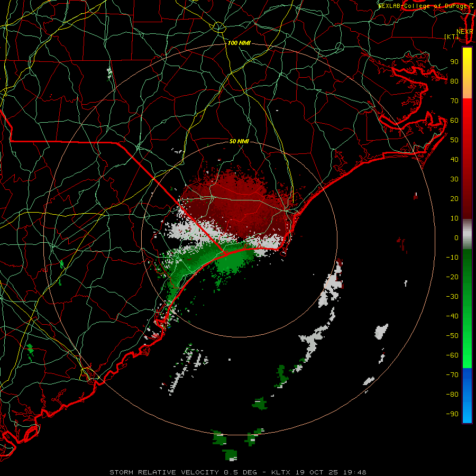Viewport: 476px width, 476px height.
Task: Click the positive 10 scale value
Action: pos(454,218)
